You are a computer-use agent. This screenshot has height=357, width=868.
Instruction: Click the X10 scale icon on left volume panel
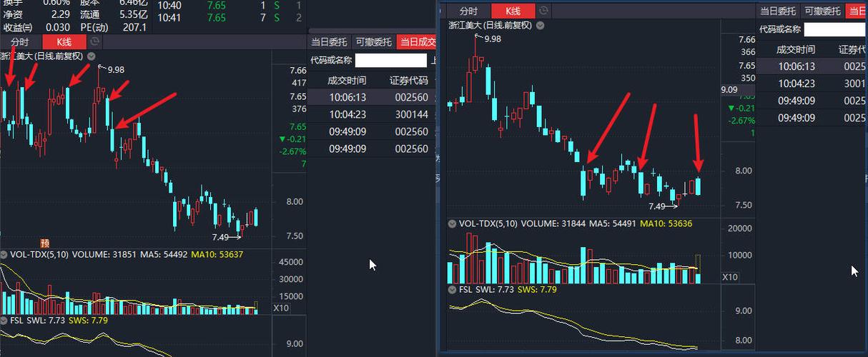pos(281,308)
